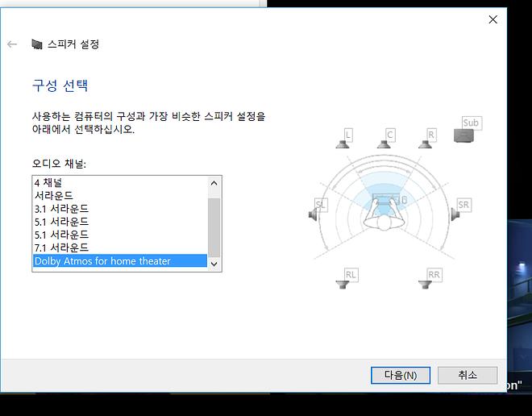Screen dimensions: 532x416
Task: Click the C center speaker icon
Action: 384,144
